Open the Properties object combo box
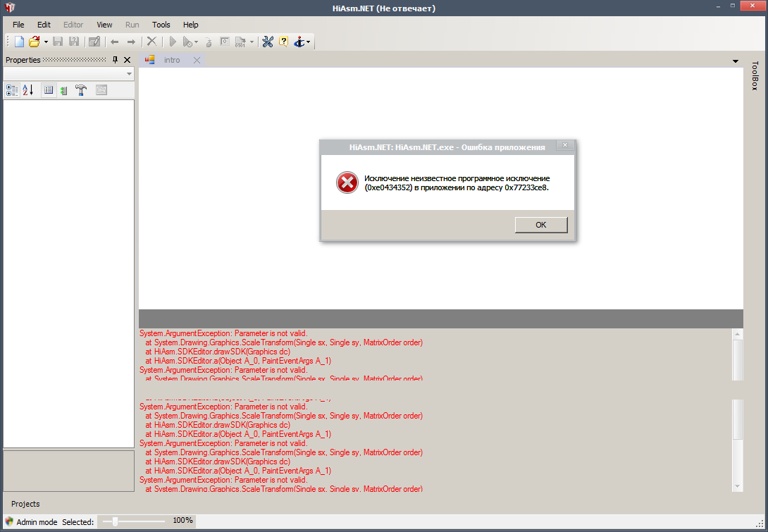This screenshot has width=768, height=532. [x=68, y=73]
